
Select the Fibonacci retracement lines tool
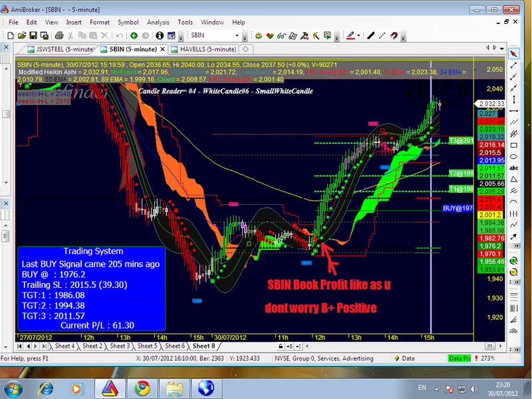point(513,297)
